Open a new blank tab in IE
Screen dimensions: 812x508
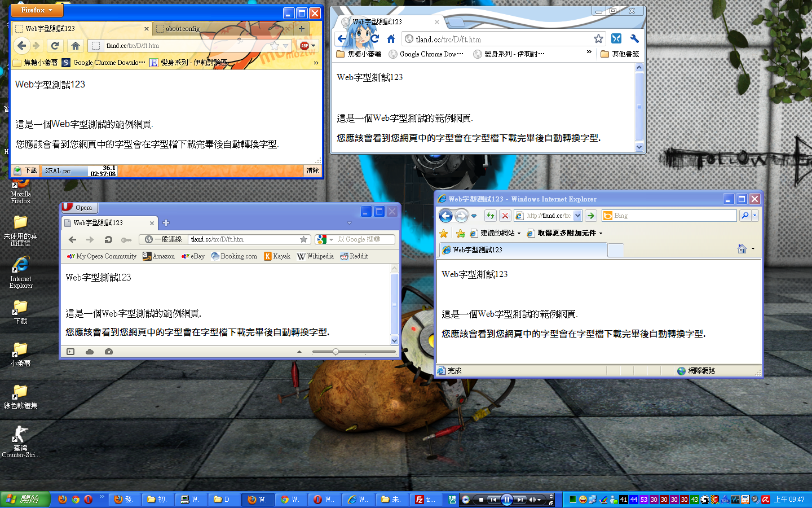(x=616, y=250)
